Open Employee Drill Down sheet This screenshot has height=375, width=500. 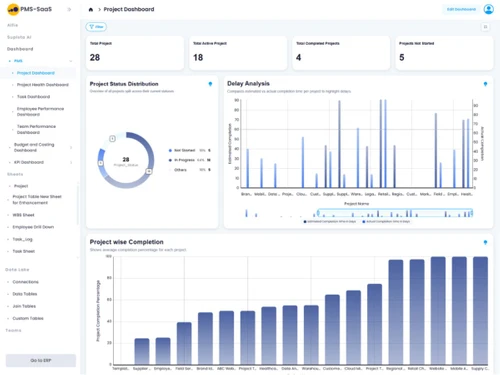click(33, 227)
